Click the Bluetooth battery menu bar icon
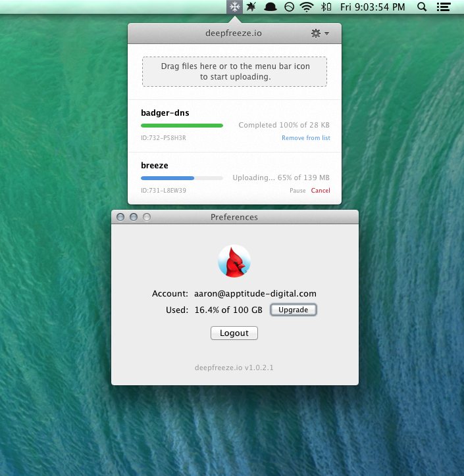Screen dimensions: 464x476 click(x=325, y=7)
